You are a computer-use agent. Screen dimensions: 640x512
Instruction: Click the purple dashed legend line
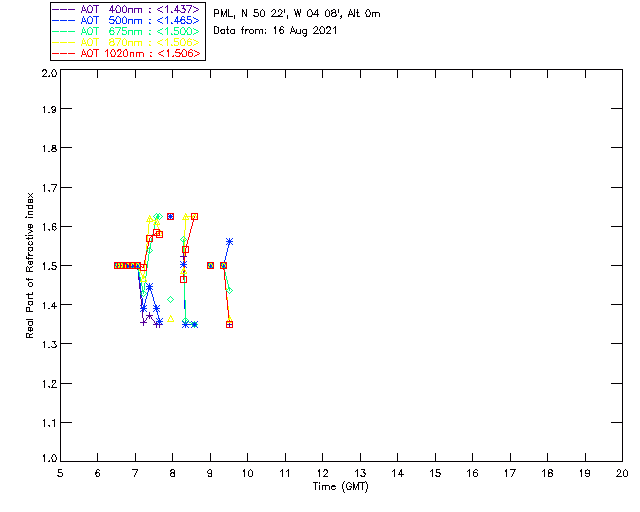point(64,9)
